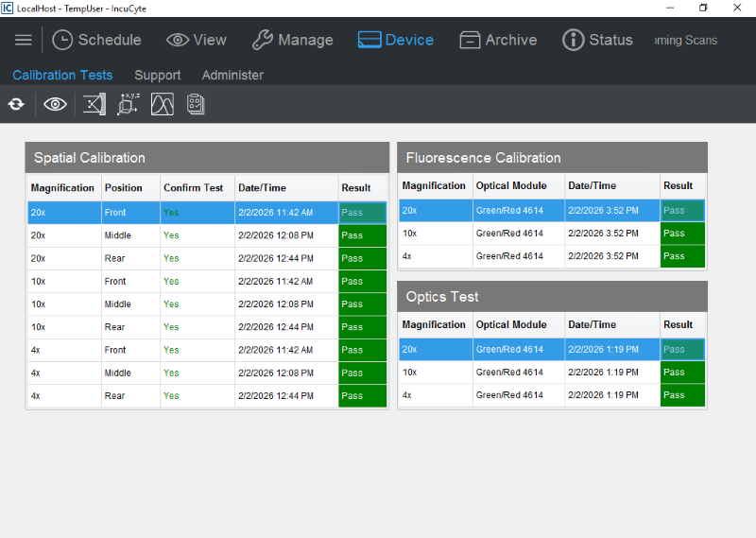Click the x,y,z spatial calibration icon
756x538 pixels.
click(128, 104)
